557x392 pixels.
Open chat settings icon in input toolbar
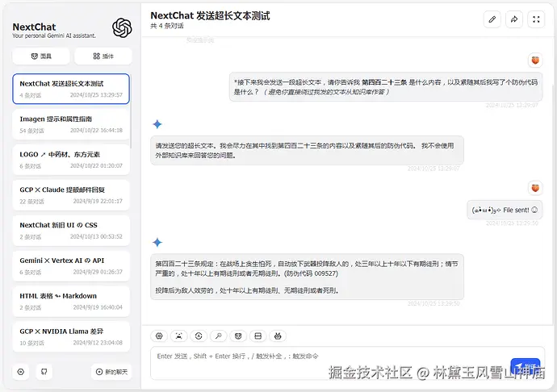pyautogui.click(x=159, y=336)
